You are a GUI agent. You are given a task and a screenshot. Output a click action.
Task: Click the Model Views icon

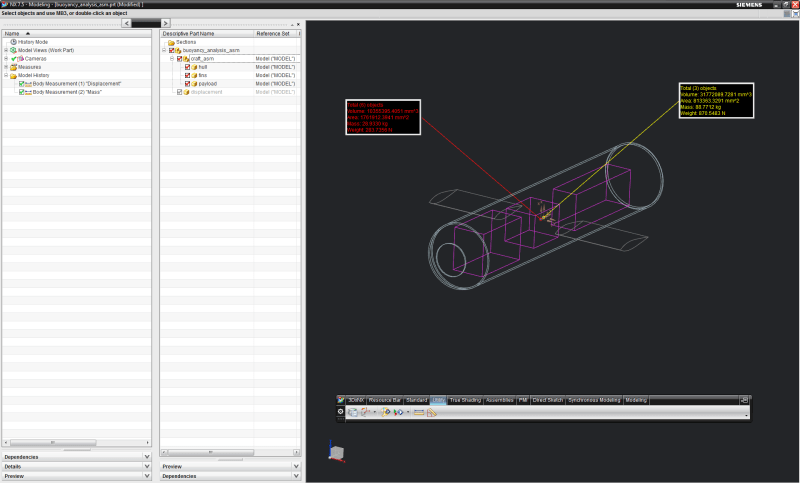tap(13, 50)
